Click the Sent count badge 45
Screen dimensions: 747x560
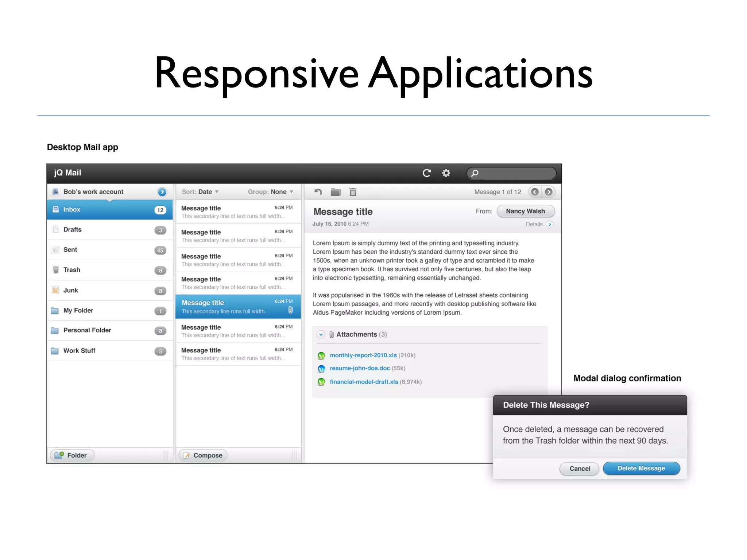[x=160, y=250]
